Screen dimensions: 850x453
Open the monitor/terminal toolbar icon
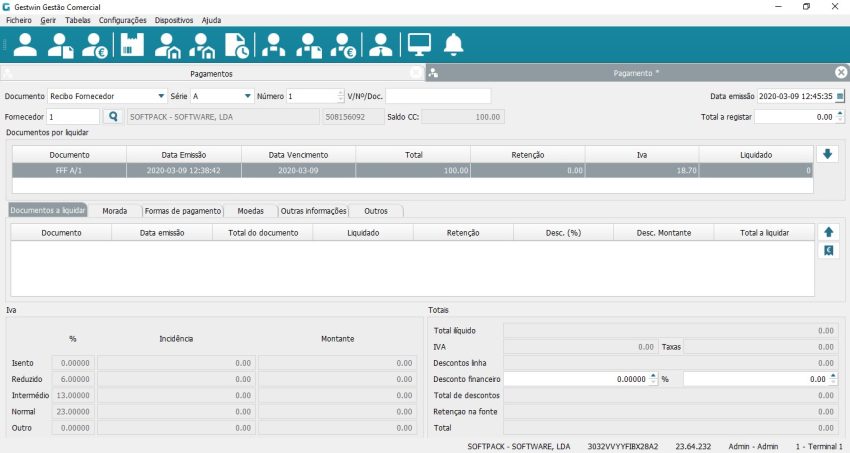[x=419, y=45]
